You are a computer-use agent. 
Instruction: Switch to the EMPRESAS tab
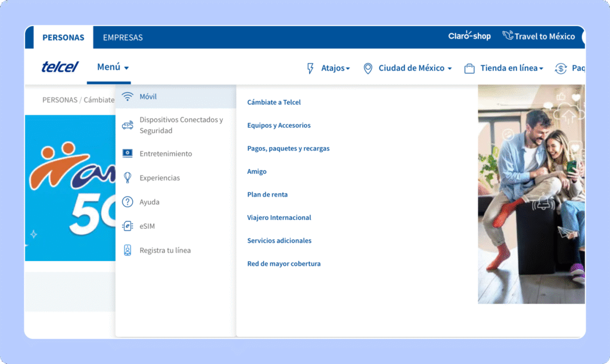123,38
